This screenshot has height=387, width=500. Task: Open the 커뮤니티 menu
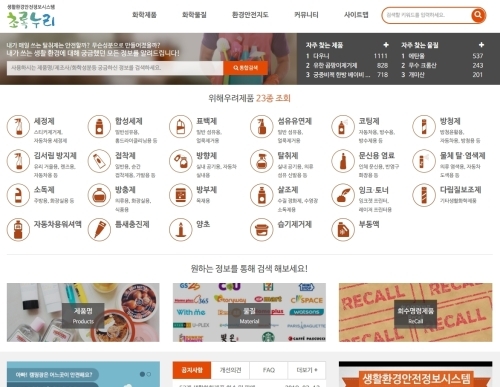[x=306, y=15]
